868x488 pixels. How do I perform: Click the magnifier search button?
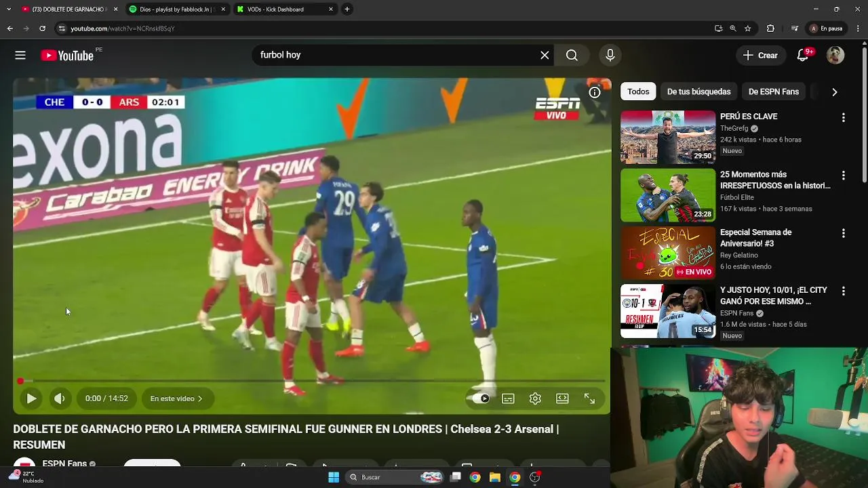(572, 56)
